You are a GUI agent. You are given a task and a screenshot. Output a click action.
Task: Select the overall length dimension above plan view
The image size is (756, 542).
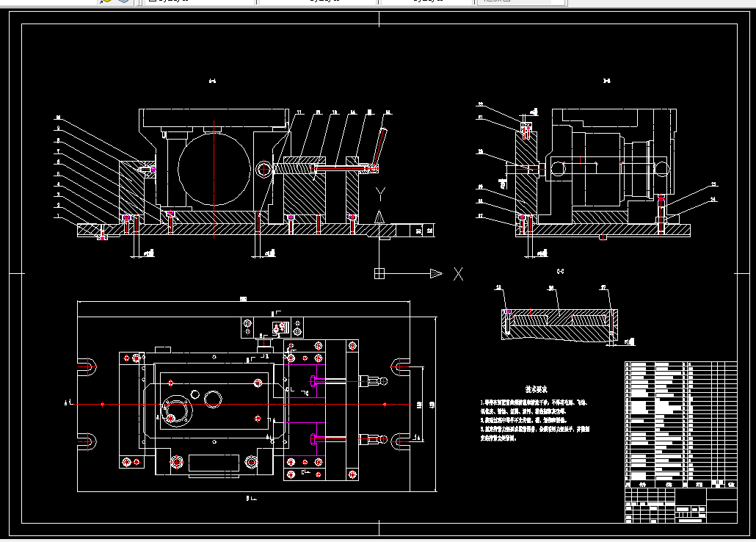tap(244, 300)
